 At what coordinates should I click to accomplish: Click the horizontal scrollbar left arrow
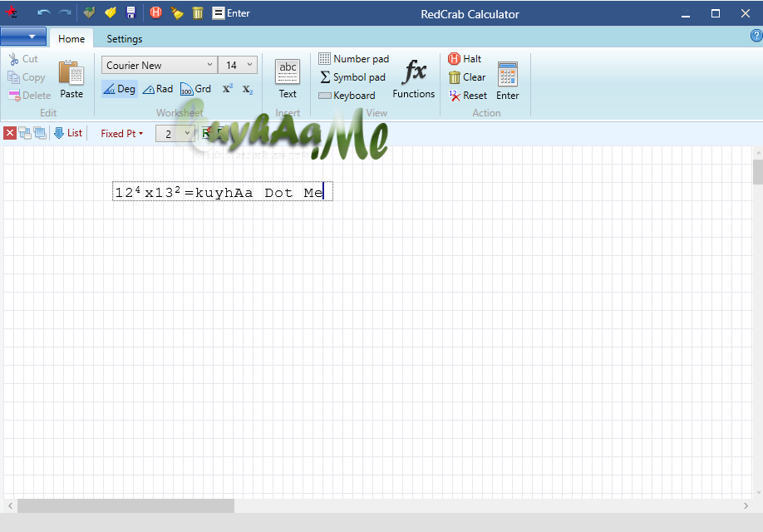[10, 505]
